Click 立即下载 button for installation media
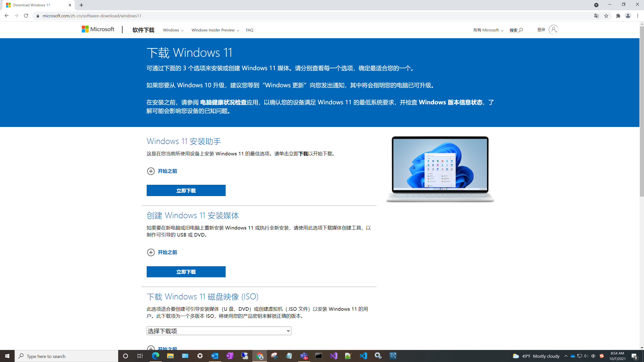The width and height of the screenshot is (644, 362). (186, 271)
